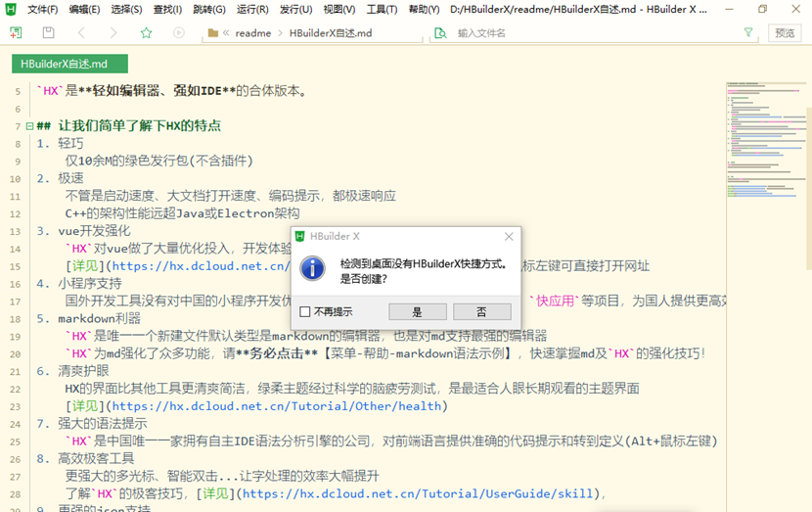Go forward with the right arrow icon

(x=113, y=32)
